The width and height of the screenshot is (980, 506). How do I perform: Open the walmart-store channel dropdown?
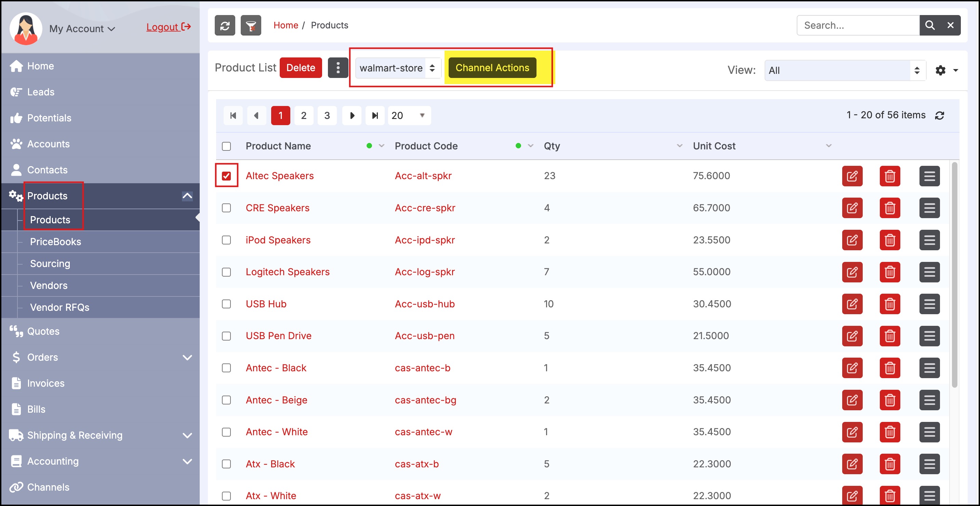coord(398,68)
